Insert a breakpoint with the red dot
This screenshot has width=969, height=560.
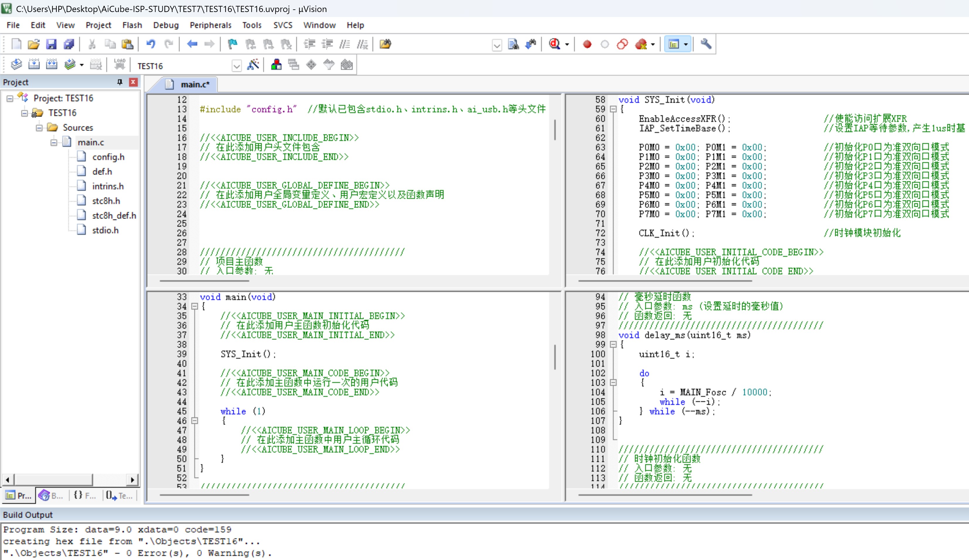(587, 44)
